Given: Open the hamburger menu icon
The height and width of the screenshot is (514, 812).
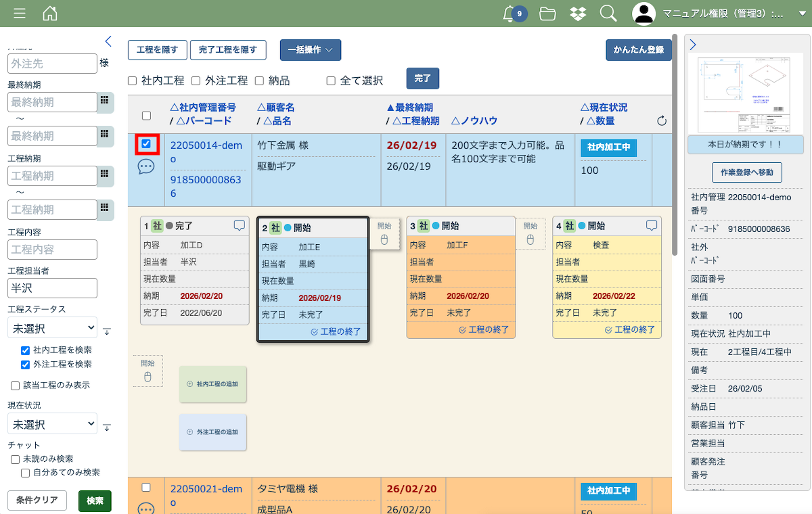Looking at the screenshot, I should click(x=20, y=14).
